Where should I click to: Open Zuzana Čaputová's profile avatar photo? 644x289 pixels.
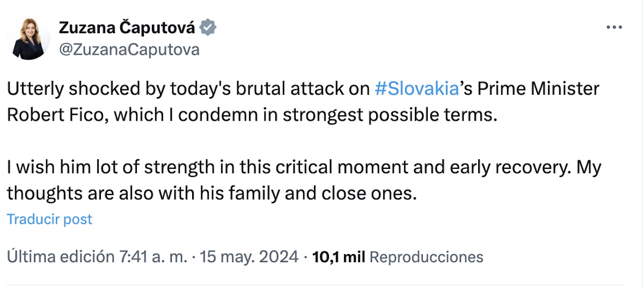[x=28, y=39]
